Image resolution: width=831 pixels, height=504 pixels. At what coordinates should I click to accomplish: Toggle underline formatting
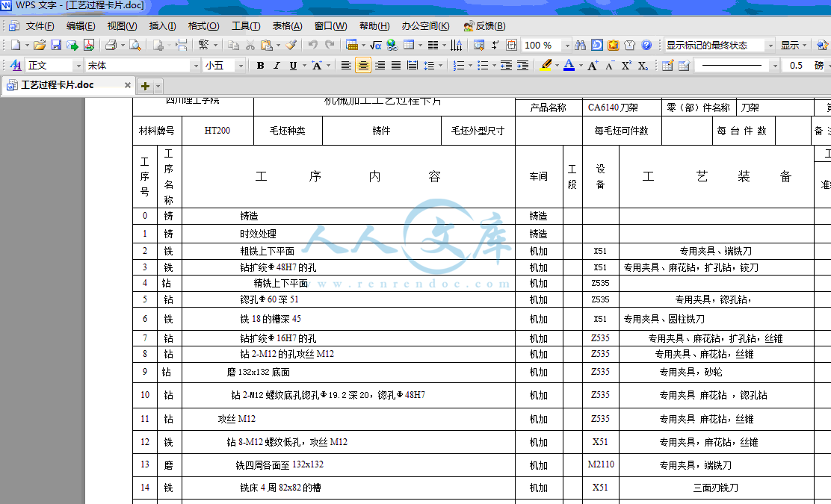click(293, 66)
